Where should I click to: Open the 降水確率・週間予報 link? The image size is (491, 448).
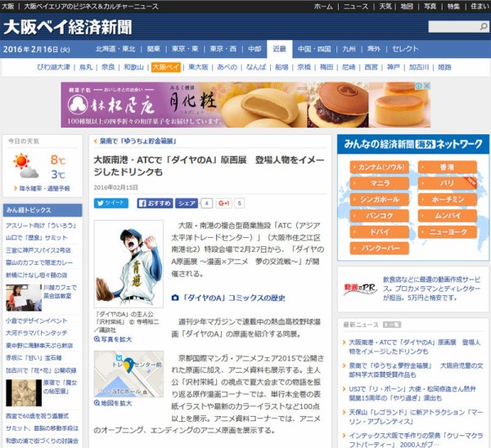click(x=44, y=188)
